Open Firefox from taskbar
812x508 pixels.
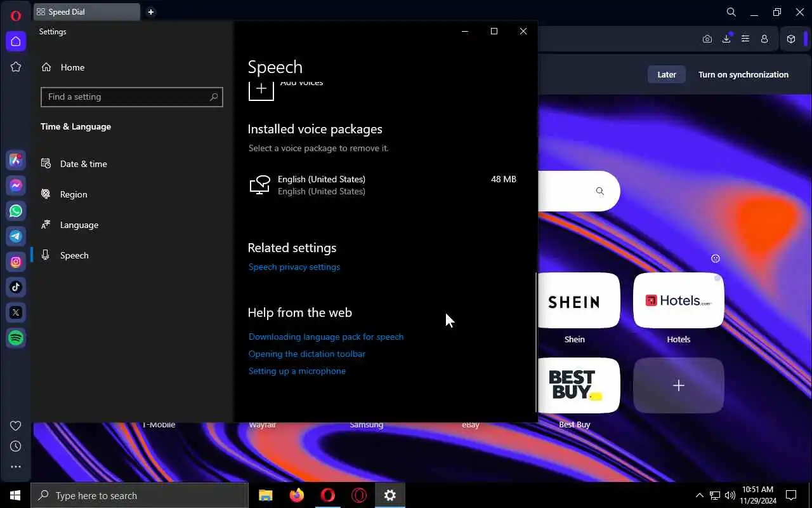point(297,495)
